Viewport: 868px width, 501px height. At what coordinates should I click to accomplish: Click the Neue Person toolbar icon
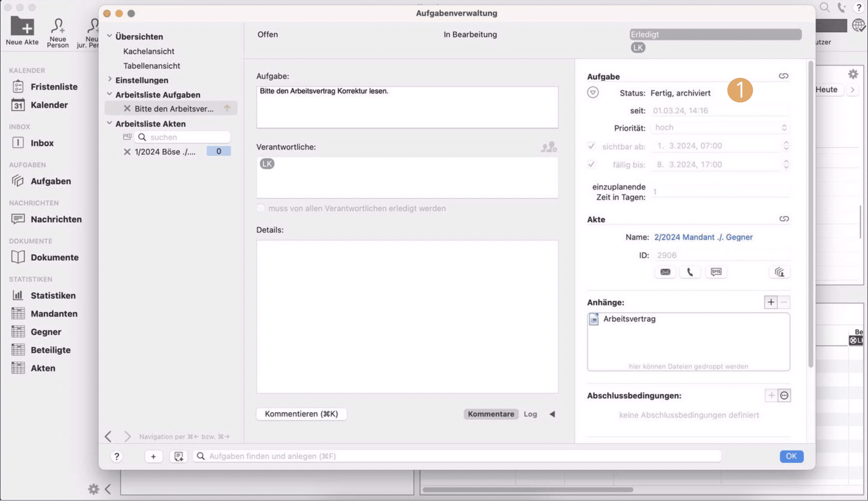click(58, 25)
